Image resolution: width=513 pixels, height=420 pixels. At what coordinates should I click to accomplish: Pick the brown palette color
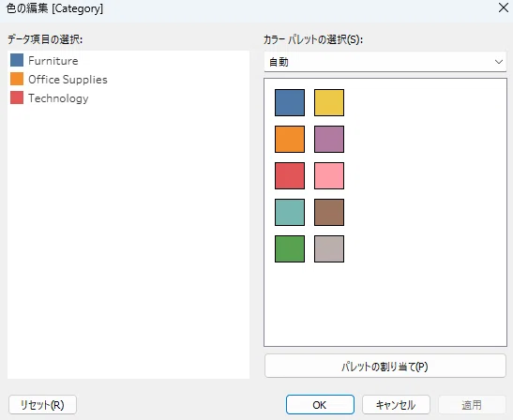tap(329, 212)
